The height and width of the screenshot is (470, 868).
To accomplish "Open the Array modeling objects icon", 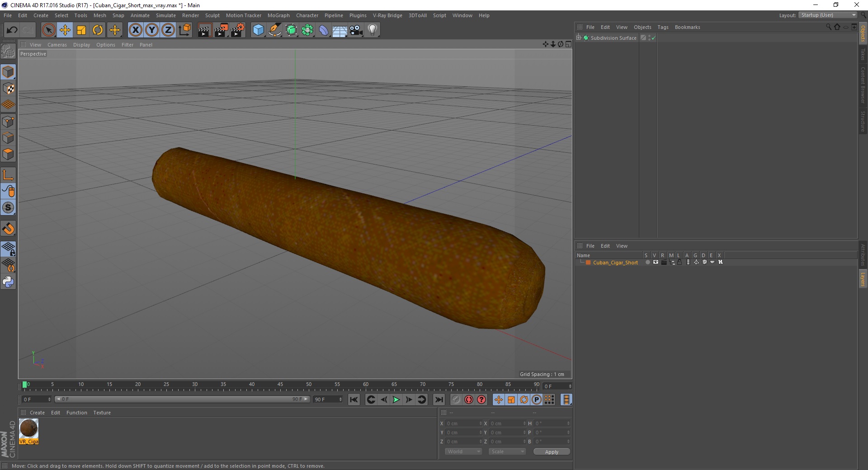I will tap(307, 30).
